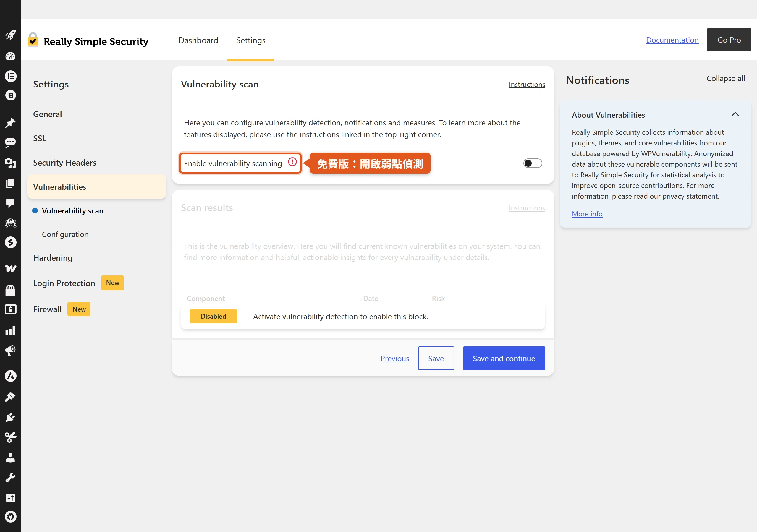Click the Save button
This screenshot has width=757, height=532.
click(436, 358)
